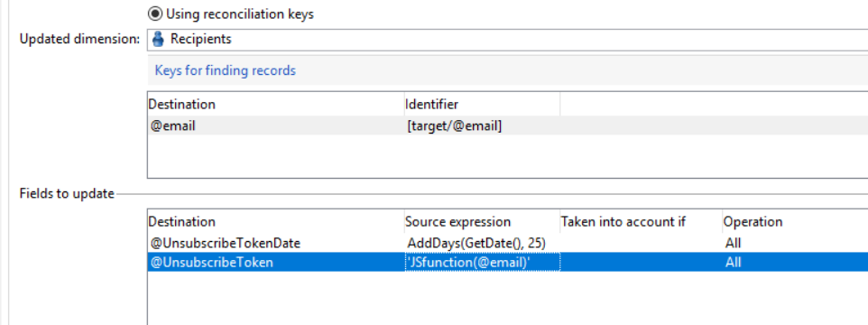Screen dimensions: 868x325
Task: Select the Using reconciliation keys radio button
Action: (156, 14)
